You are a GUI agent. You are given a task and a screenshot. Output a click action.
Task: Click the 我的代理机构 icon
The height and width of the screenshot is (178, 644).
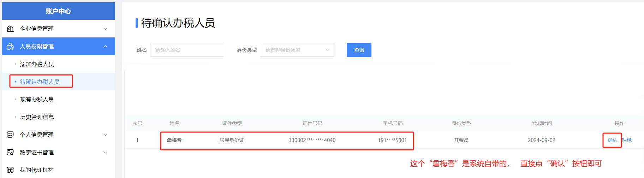(x=11, y=170)
